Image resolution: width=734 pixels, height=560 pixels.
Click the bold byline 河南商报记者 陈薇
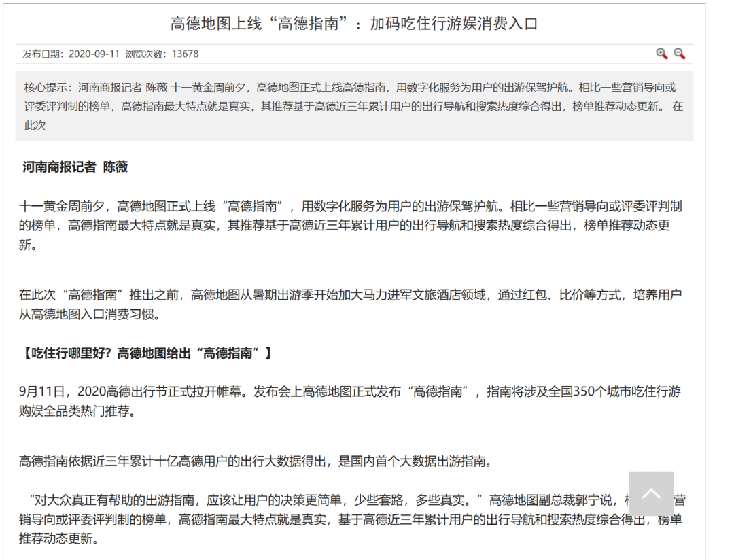(75, 167)
